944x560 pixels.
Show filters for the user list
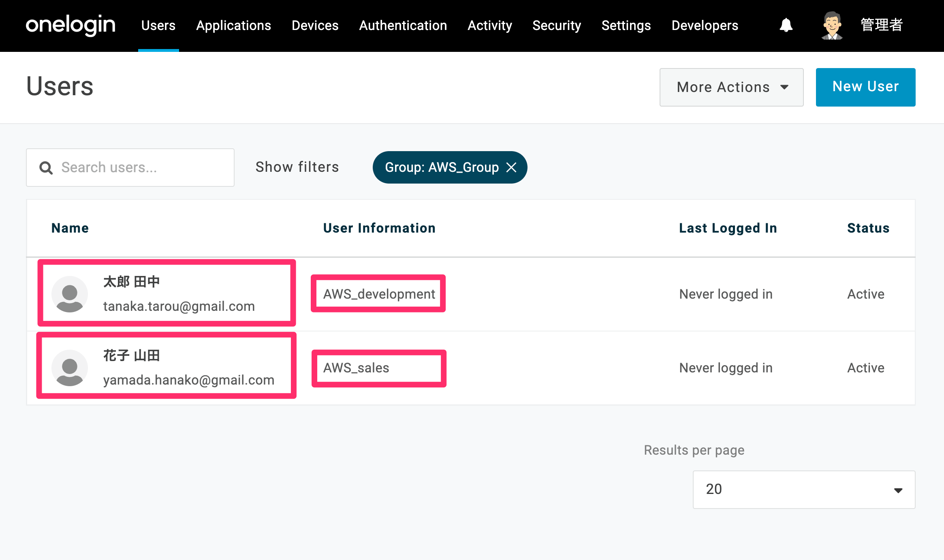tap(297, 167)
